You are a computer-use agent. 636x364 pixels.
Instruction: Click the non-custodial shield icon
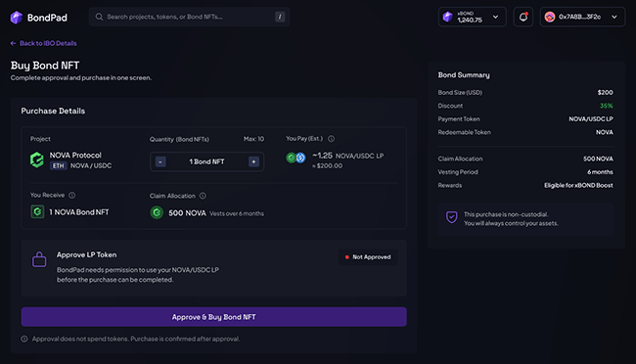452,217
